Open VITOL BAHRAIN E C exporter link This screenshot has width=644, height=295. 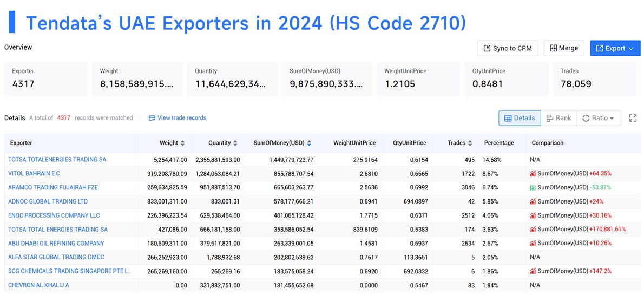34,173
